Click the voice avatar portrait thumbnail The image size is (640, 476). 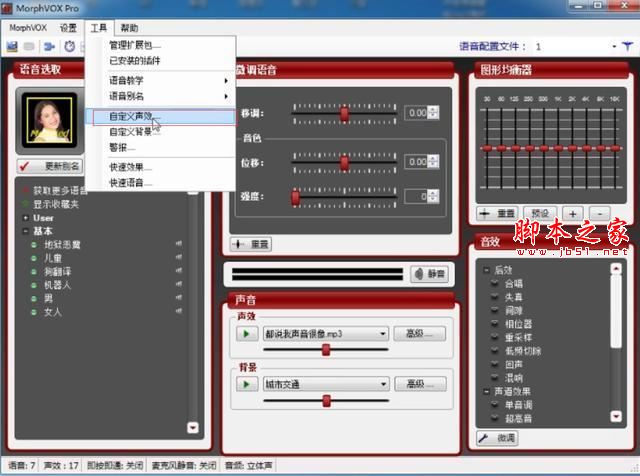(49, 120)
